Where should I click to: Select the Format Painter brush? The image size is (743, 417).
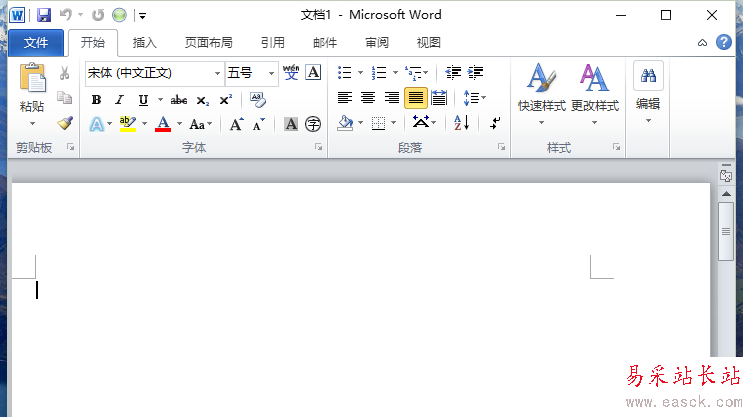[65, 123]
